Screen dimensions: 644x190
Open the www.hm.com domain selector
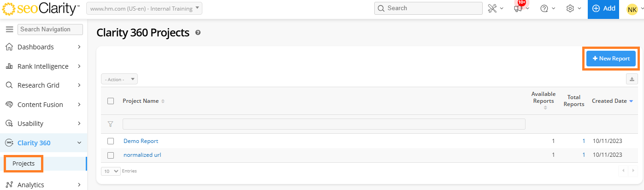[144, 8]
